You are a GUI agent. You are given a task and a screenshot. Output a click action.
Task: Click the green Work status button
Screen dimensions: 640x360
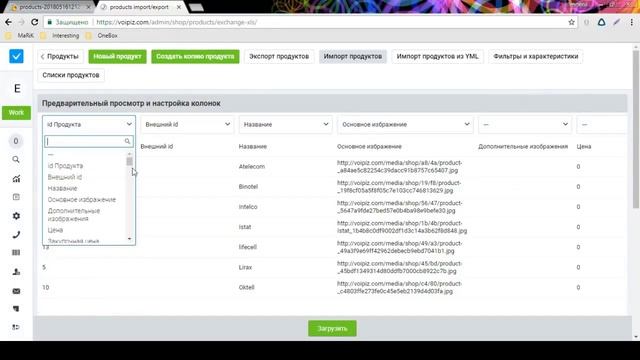[x=16, y=113]
